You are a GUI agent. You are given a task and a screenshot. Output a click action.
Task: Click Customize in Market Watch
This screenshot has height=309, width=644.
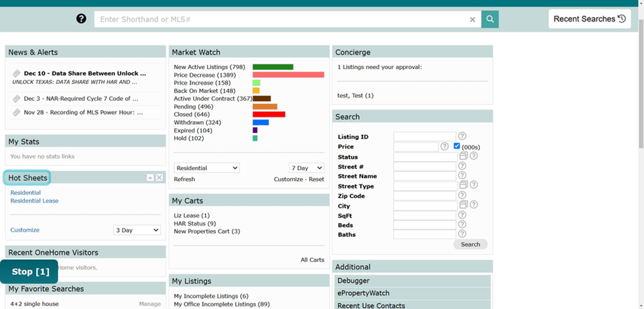click(x=289, y=179)
